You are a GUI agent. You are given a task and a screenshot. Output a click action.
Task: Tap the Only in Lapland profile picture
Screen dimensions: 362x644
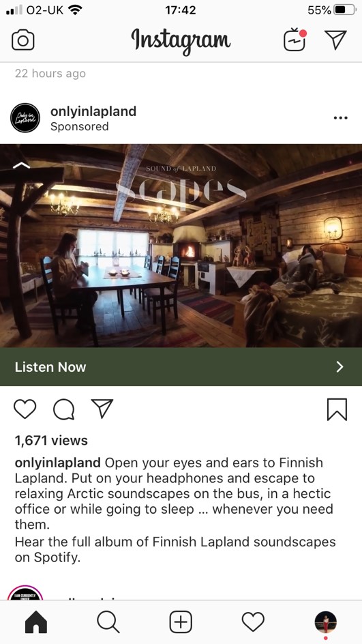tap(25, 118)
